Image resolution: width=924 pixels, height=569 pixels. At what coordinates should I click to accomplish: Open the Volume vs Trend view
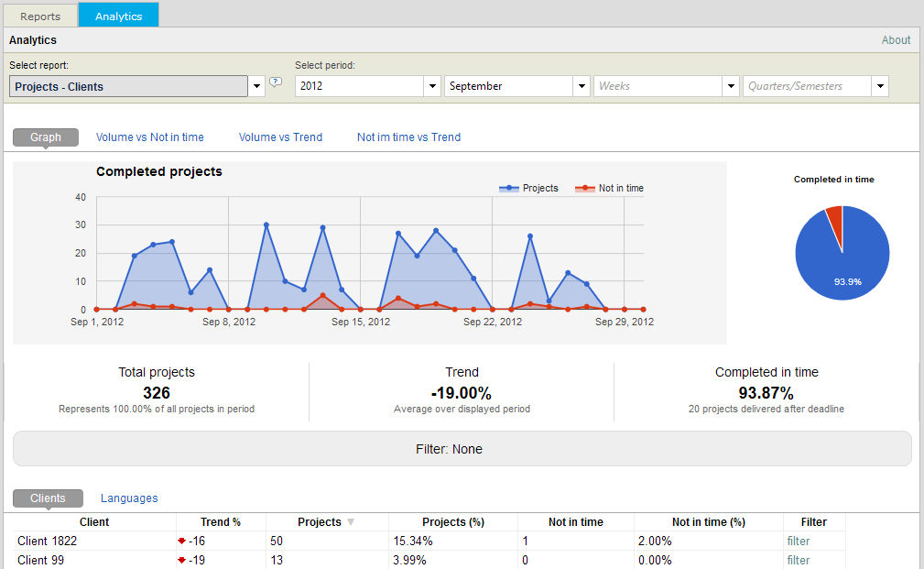click(x=280, y=137)
